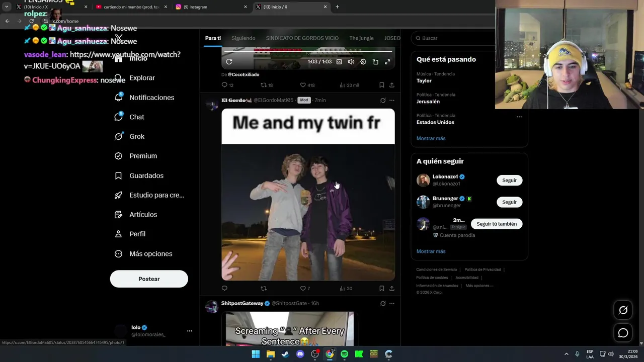Open Condiciones de Servicio link
This screenshot has height=362, width=644.
(x=437, y=269)
